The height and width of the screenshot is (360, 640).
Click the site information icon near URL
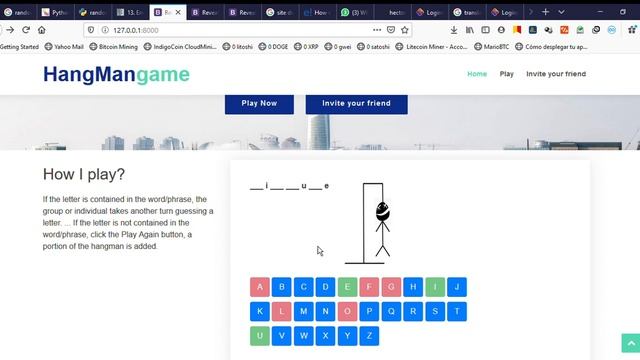point(105,30)
